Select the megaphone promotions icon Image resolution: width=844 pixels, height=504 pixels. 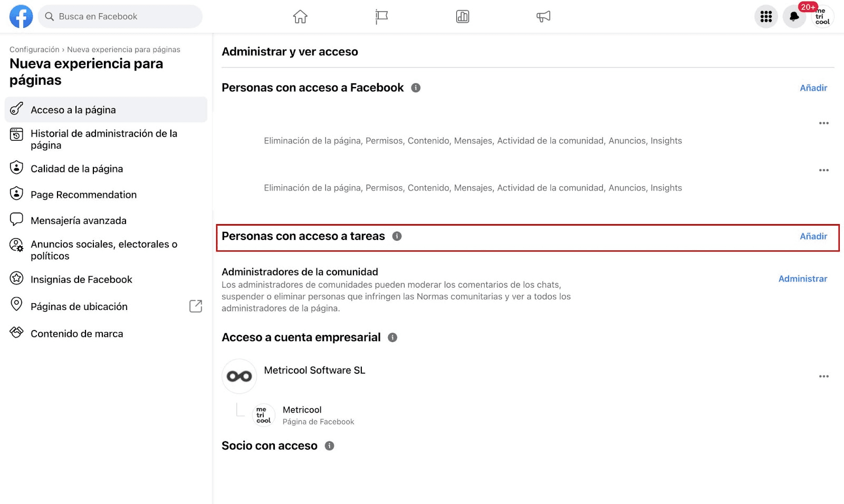point(543,16)
